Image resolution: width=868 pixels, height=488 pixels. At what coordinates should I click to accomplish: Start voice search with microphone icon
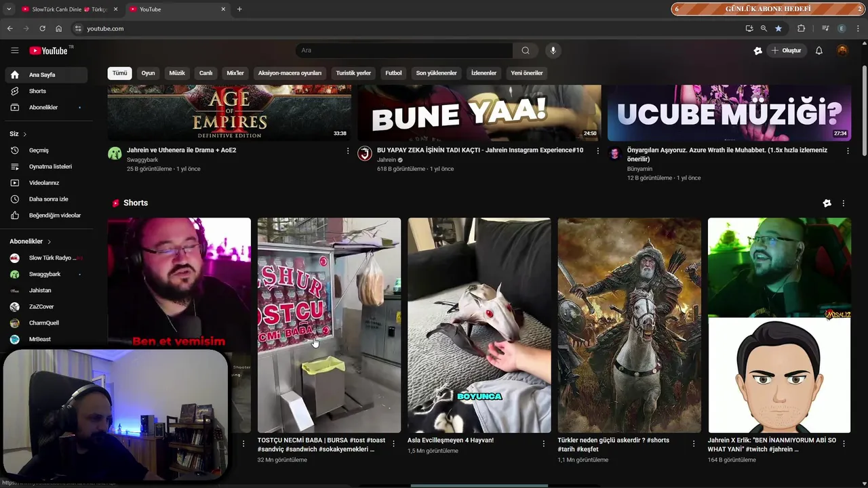pyautogui.click(x=553, y=50)
